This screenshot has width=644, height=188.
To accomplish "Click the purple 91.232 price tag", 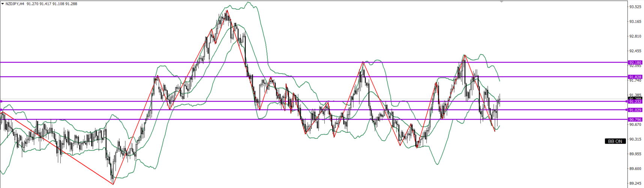I will coord(635,102).
